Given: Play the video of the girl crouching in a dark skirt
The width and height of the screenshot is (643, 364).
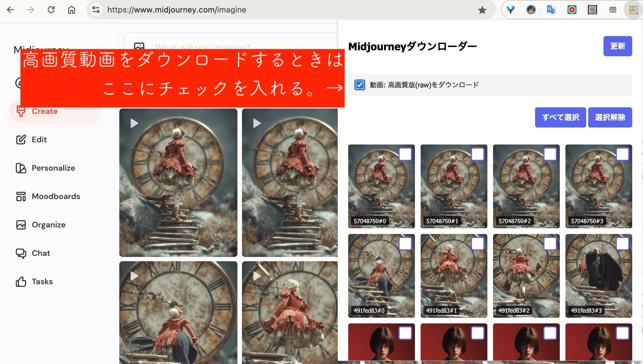Looking at the screenshot, I should [x=134, y=276].
